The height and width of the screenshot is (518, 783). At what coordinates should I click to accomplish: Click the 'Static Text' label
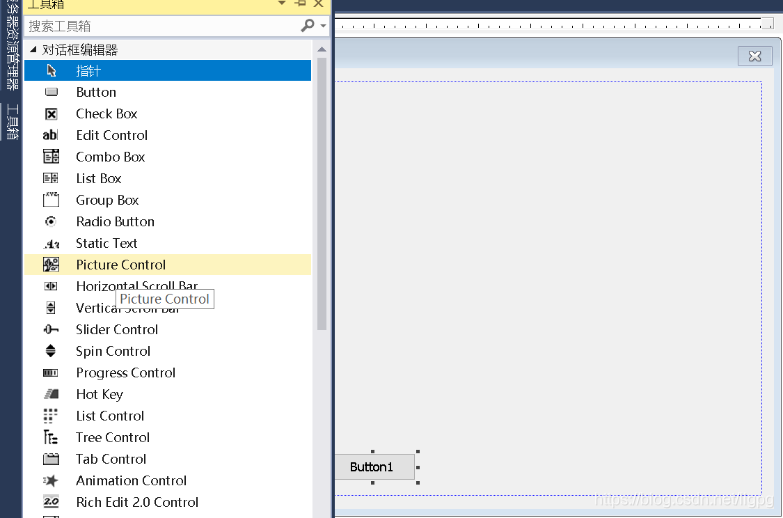[x=106, y=243]
